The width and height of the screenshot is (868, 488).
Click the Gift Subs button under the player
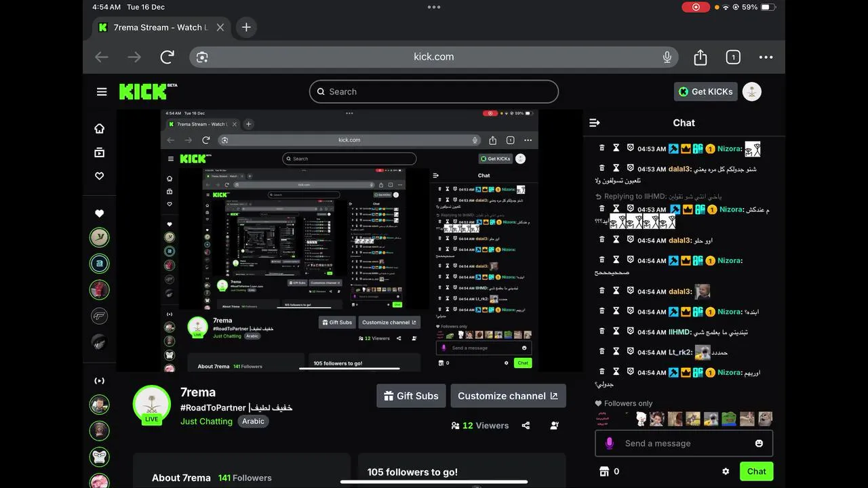pos(411,396)
